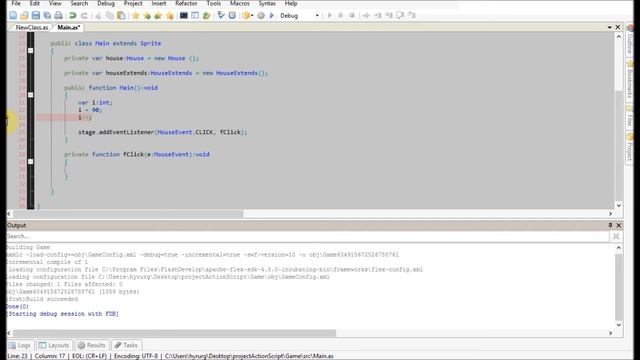640x360 pixels.
Task: Open the File menu
Action: point(16,3)
